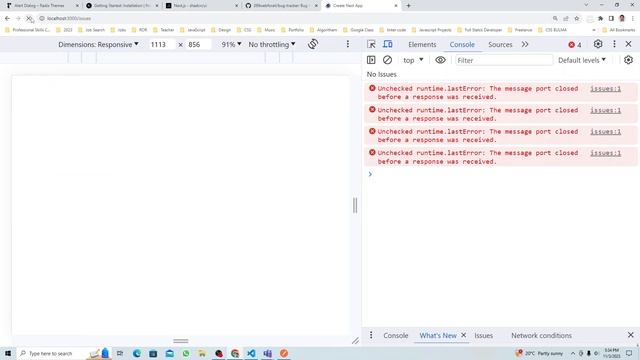Click the localhost:3000/issues address bar
640x360 pixels.
(69, 18)
